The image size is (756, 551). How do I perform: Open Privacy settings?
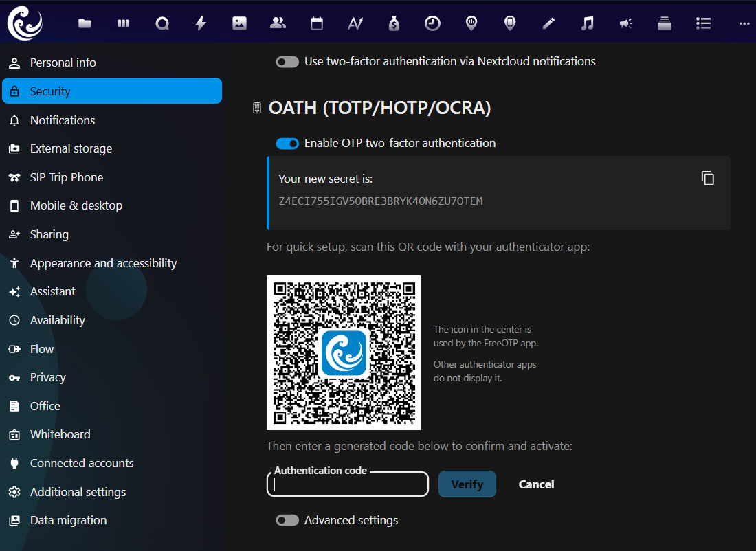(112, 377)
